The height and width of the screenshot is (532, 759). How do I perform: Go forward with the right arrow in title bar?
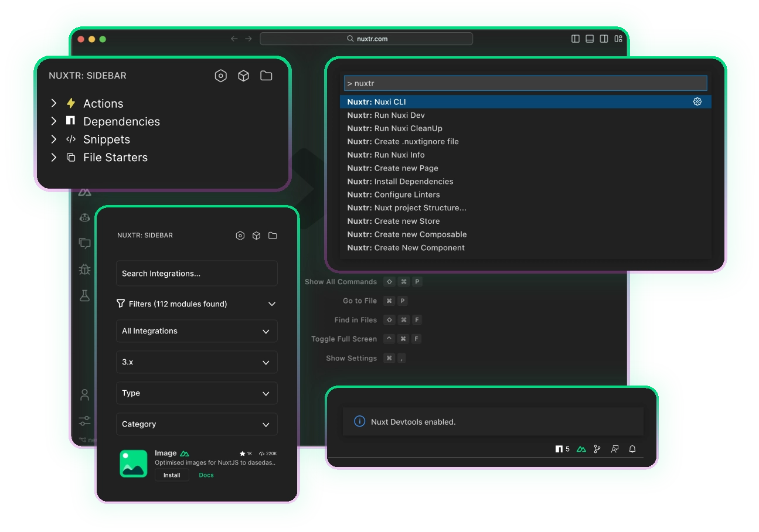(249, 39)
